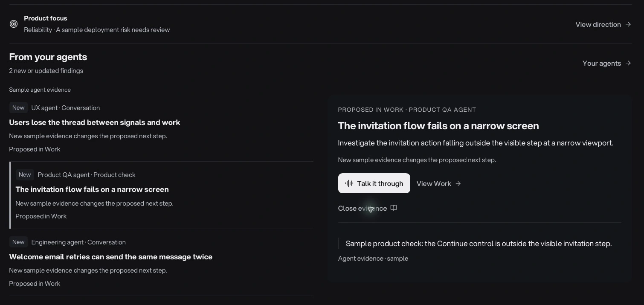Click the arrow icon beside View direction
The image size is (644, 305).
click(628, 24)
